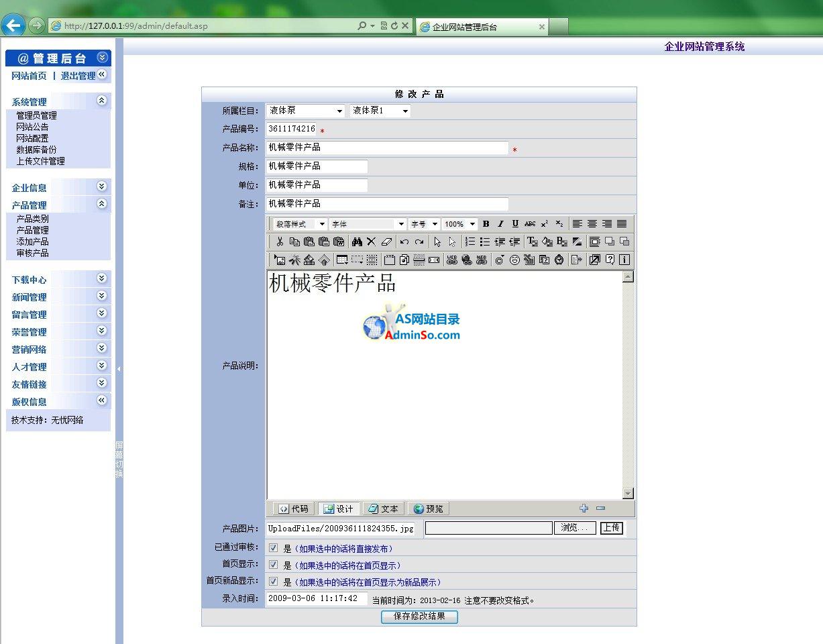The width and height of the screenshot is (823, 644).
Task: Insert current time clock icon
Action: pyautogui.click(x=559, y=260)
